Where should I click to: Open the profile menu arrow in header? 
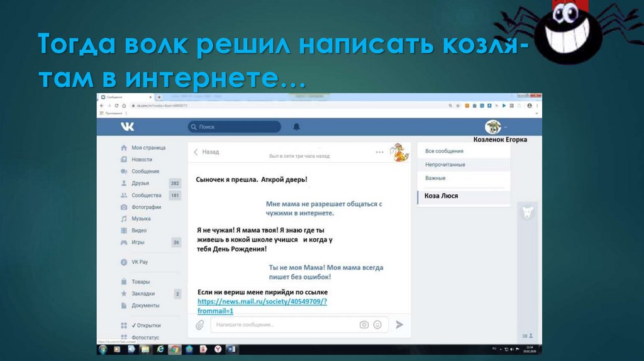coord(506,127)
